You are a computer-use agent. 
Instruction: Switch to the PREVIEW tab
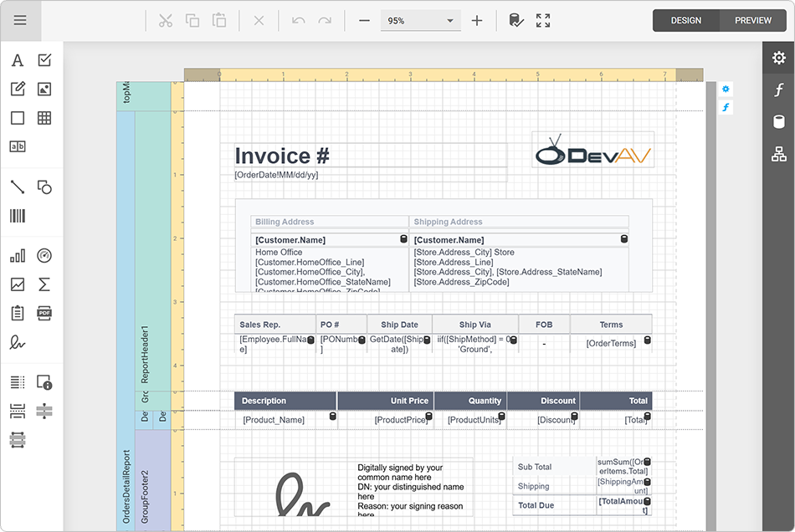point(751,20)
